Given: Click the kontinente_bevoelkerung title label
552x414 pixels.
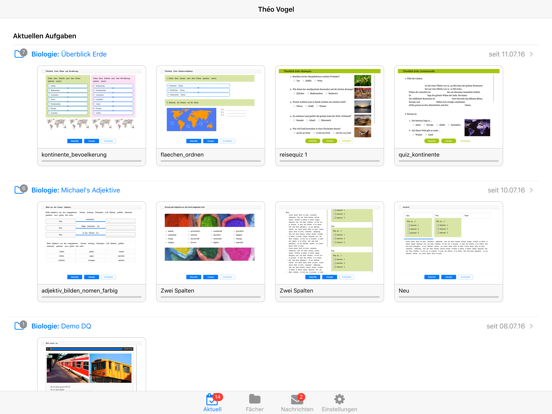Looking at the screenshot, I should click(x=74, y=155).
